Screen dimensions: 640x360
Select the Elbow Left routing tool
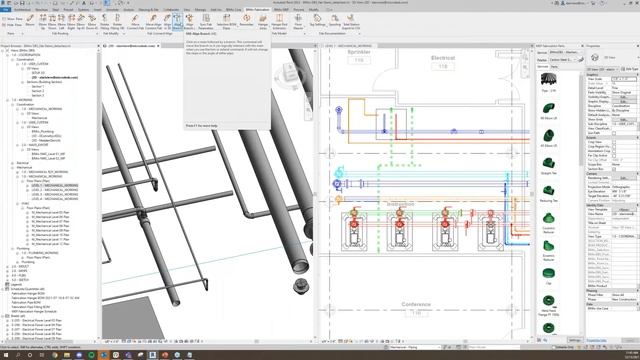(x=62, y=22)
